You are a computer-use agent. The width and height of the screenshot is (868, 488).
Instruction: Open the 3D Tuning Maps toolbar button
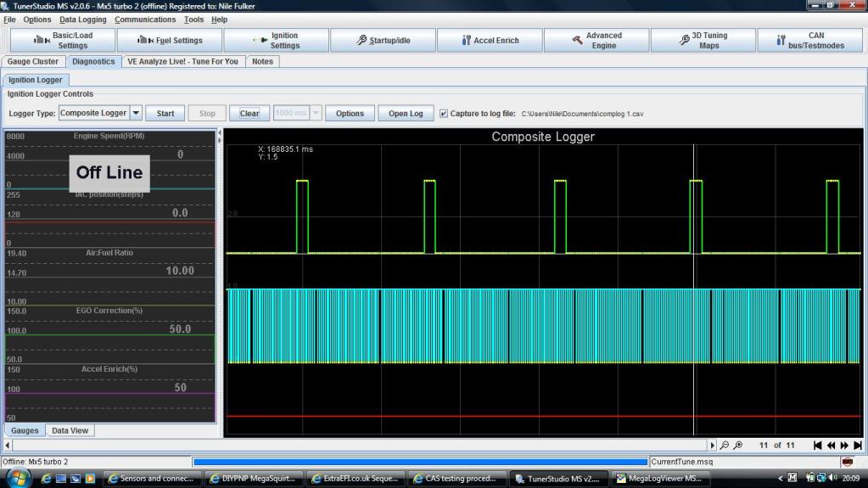tap(703, 40)
